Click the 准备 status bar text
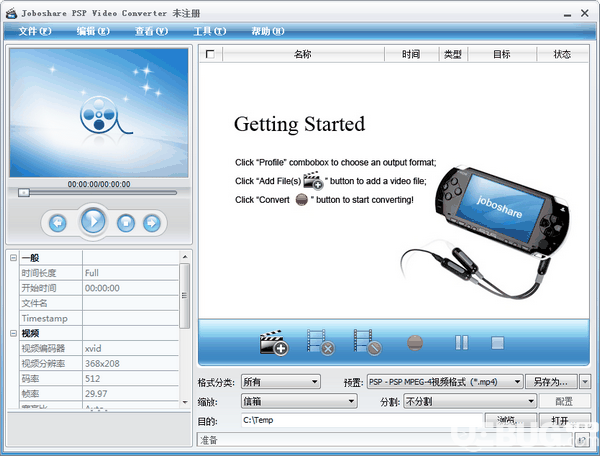The image size is (600, 456). coord(209,440)
